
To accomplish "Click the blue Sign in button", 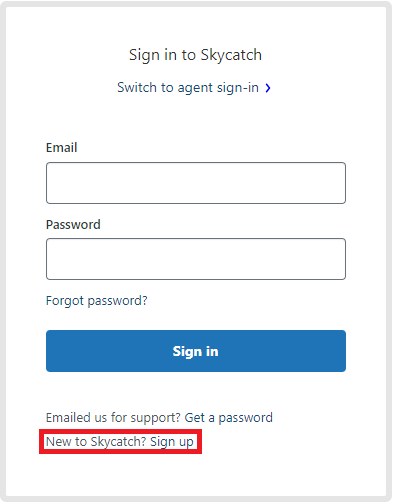I will click(x=196, y=351).
